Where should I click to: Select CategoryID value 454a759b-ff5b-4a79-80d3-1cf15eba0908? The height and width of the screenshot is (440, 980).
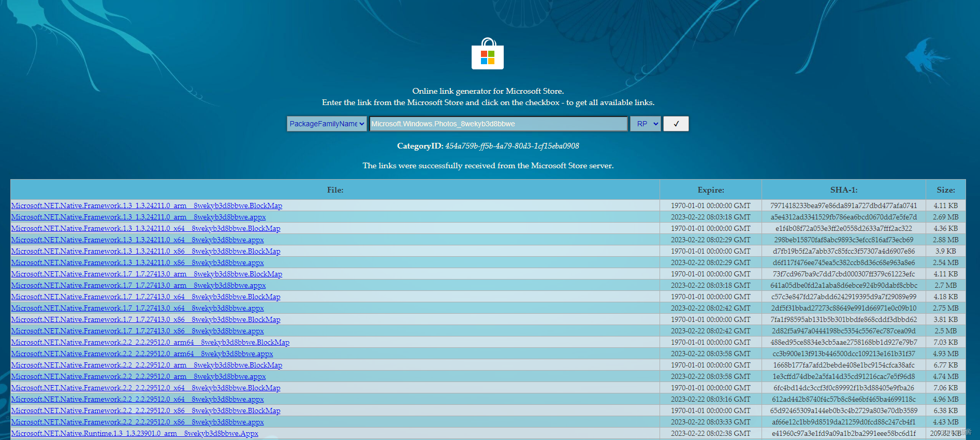512,146
